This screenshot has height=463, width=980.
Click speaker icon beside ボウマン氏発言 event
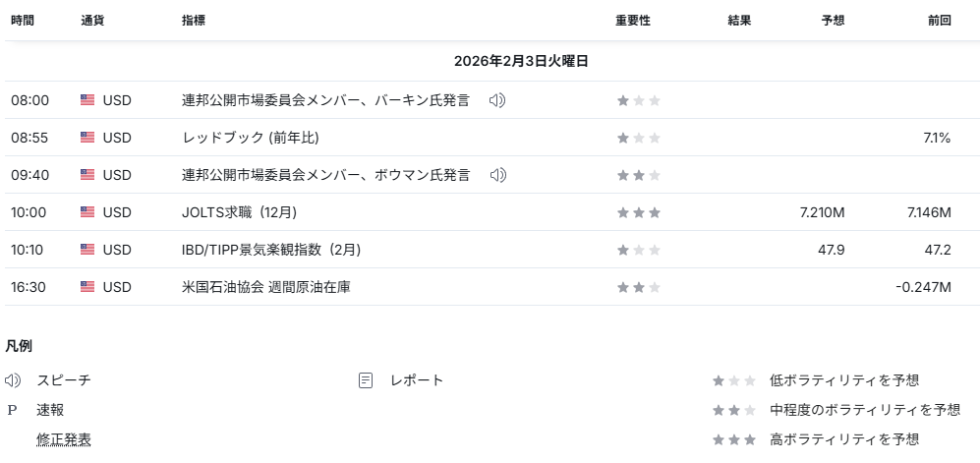tap(497, 175)
